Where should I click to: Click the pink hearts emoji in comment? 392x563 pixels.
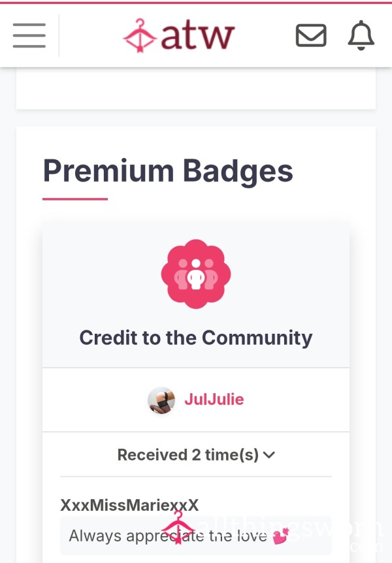281,536
